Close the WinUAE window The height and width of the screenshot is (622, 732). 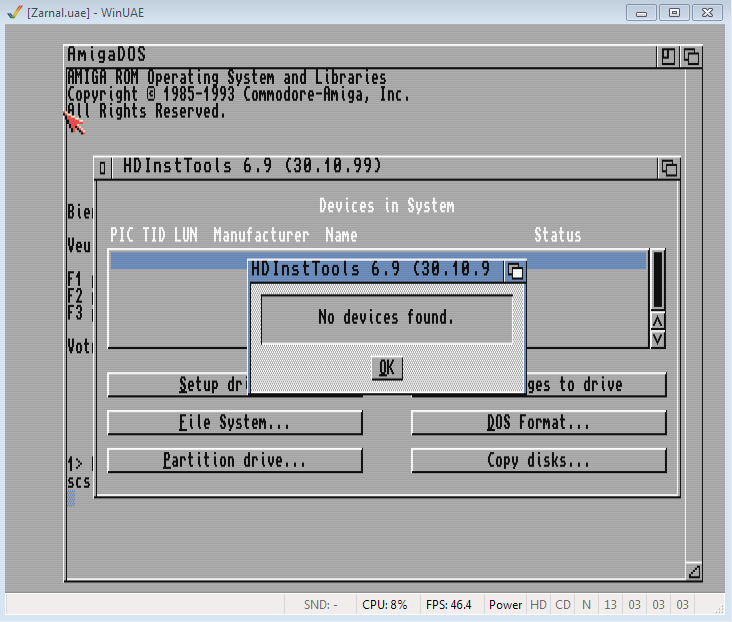(x=707, y=13)
